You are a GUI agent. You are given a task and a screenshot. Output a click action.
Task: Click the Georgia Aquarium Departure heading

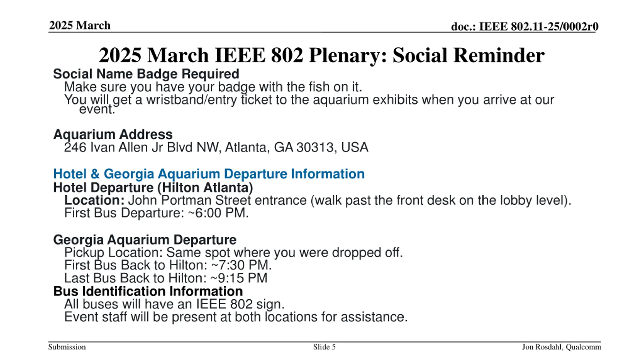click(x=145, y=240)
